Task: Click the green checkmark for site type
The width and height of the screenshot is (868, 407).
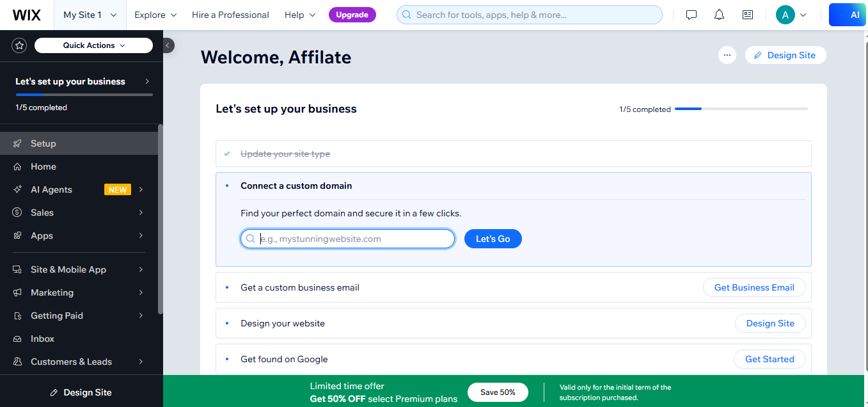Action: point(227,154)
